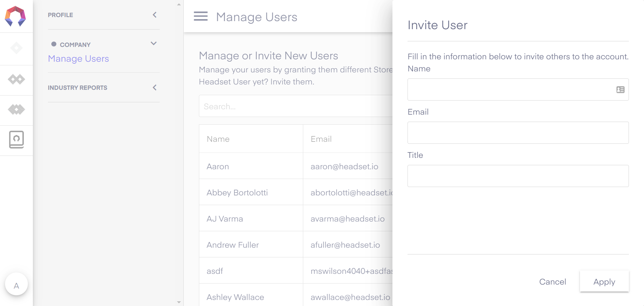Collapse the Company section chevron
This screenshot has width=644, height=306.
tap(154, 44)
